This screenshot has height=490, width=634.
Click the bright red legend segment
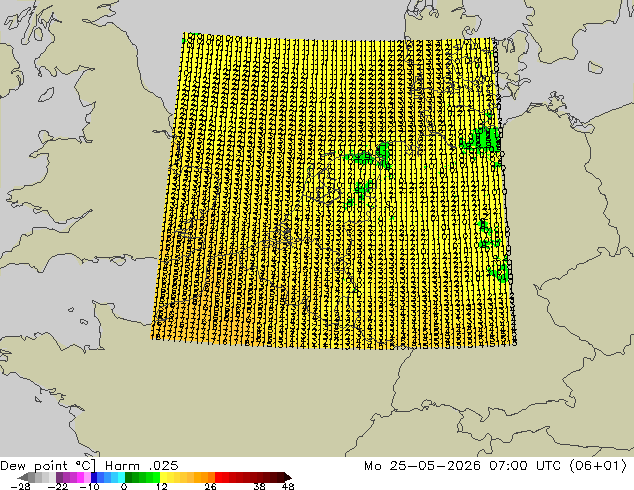coord(218,477)
